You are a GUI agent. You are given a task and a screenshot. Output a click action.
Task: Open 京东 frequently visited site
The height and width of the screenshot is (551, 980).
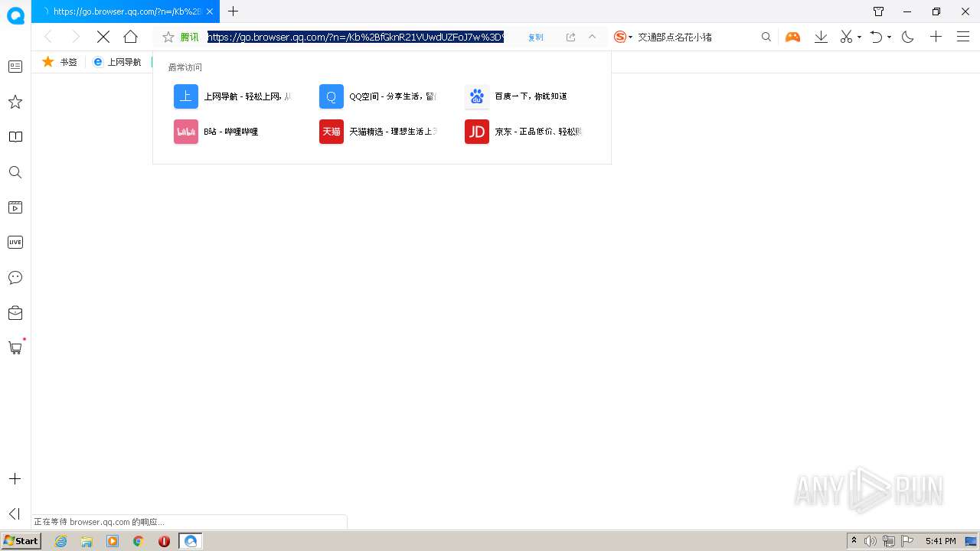pos(524,132)
